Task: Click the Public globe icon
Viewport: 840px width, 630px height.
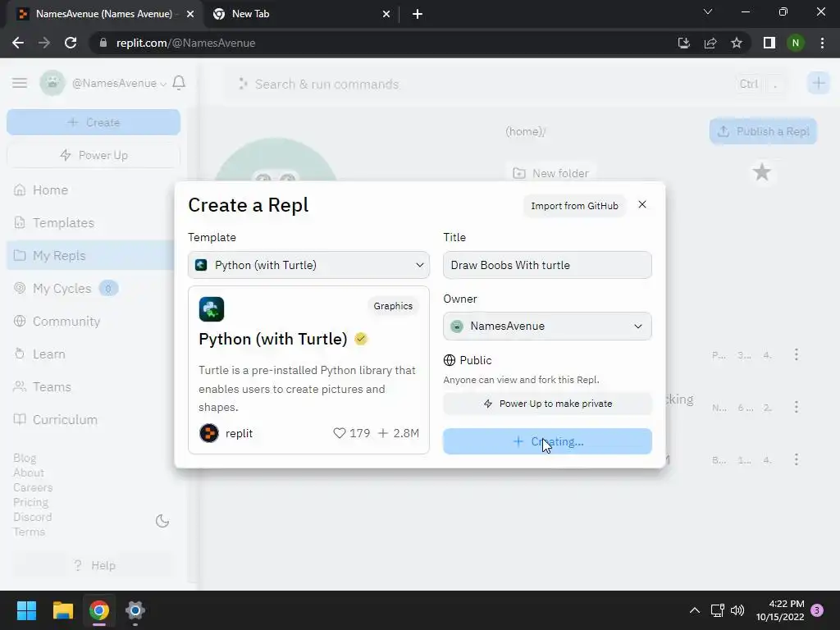Action: pos(450,360)
